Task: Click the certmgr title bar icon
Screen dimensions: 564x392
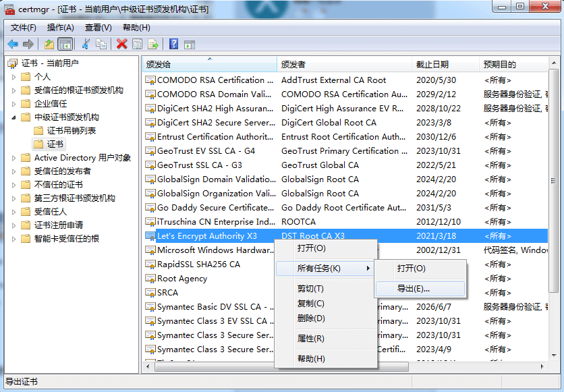Action: [x=9, y=9]
